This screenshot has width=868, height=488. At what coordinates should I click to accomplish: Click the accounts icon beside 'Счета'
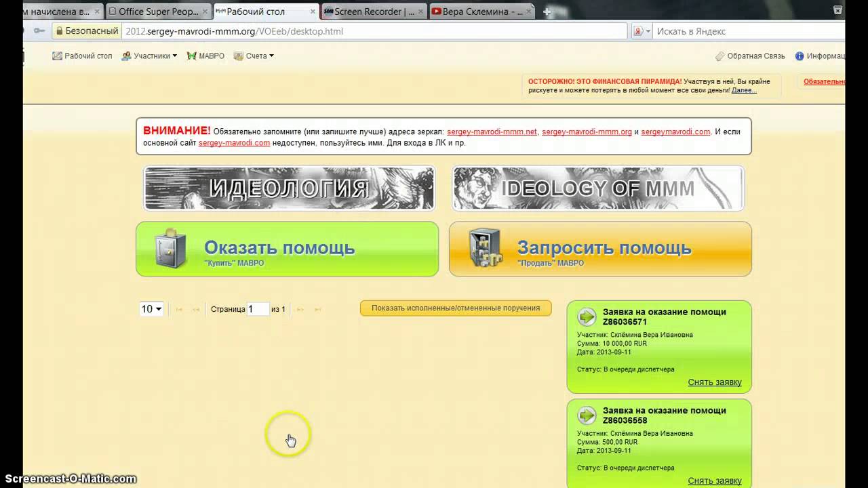point(239,56)
